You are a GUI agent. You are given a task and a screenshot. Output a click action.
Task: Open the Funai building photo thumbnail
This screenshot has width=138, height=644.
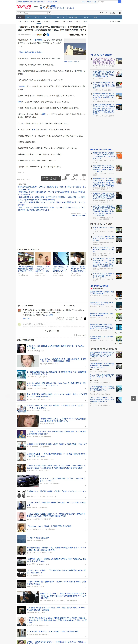pyautogui.click(x=75, y=49)
